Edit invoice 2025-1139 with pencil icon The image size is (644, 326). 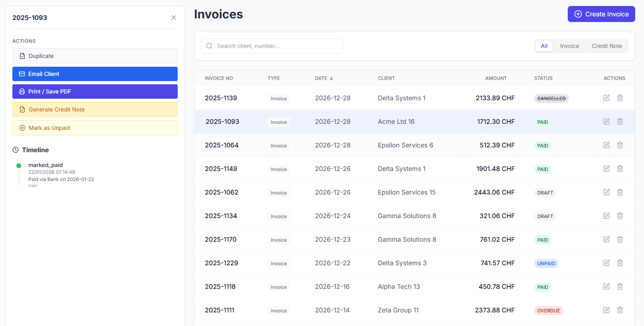(606, 98)
